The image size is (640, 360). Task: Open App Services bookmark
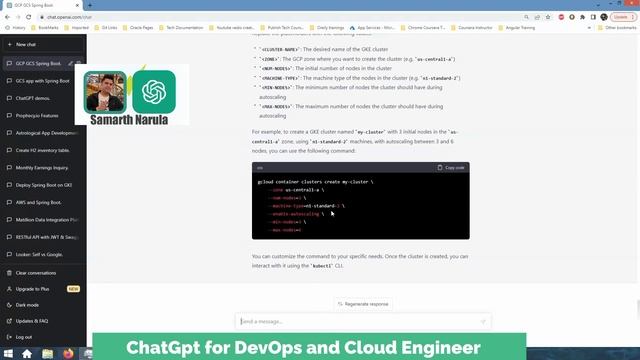pos(372,28)
